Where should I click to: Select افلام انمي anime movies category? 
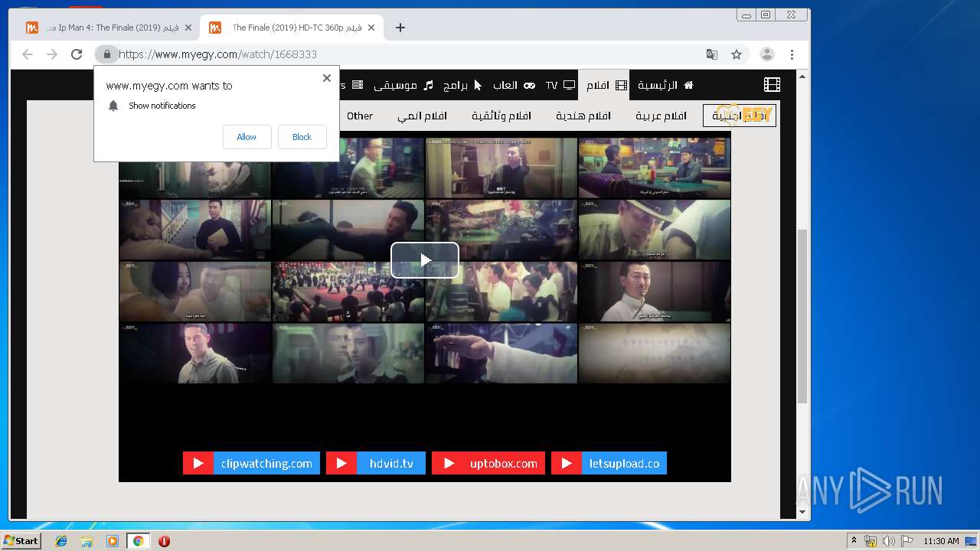click(x=422, y=116)
